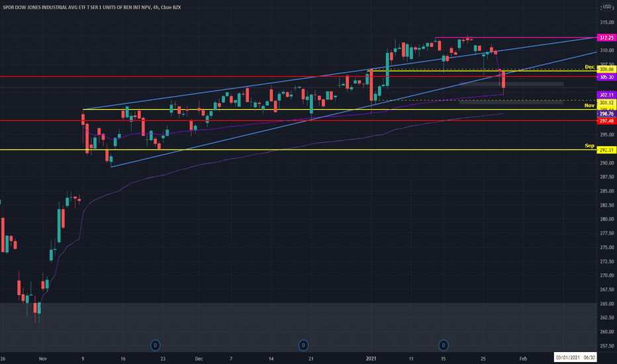Click the dividend marker near Jan 15
The width and height of the screenshot is (617, 364).
point(444,345)
